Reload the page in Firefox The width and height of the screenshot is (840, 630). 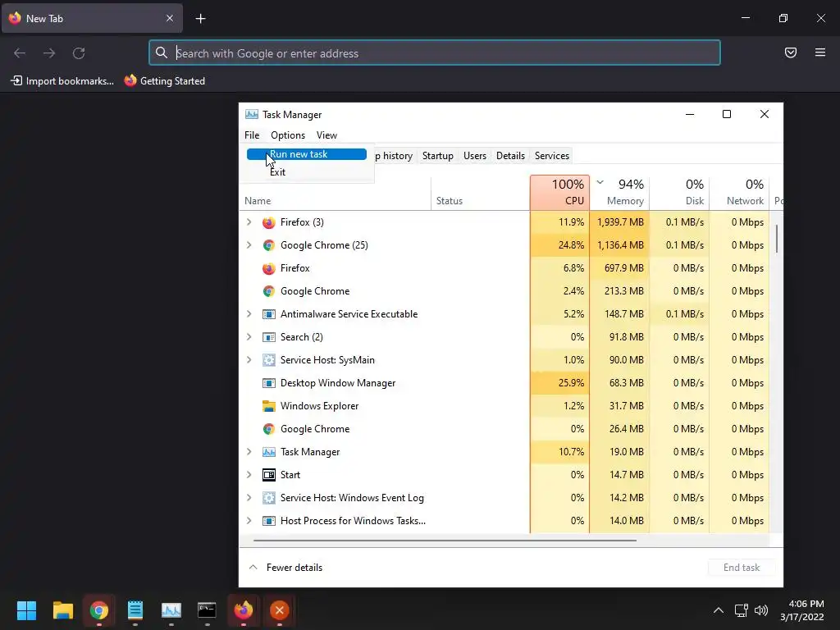(x=79, y=53)
